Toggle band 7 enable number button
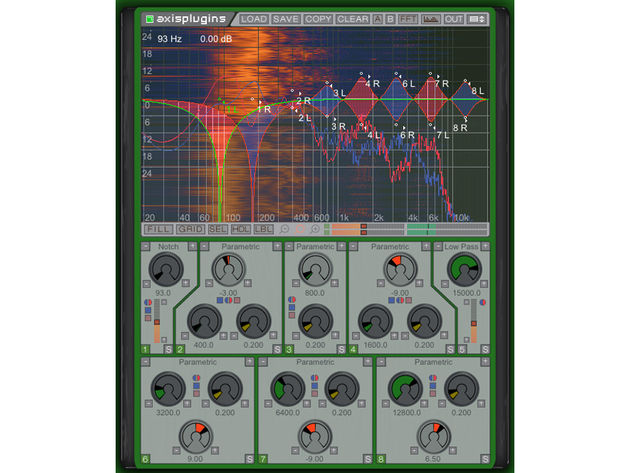Image resolution: width=630 pixels, height=473 pixels. click(263, 459)
